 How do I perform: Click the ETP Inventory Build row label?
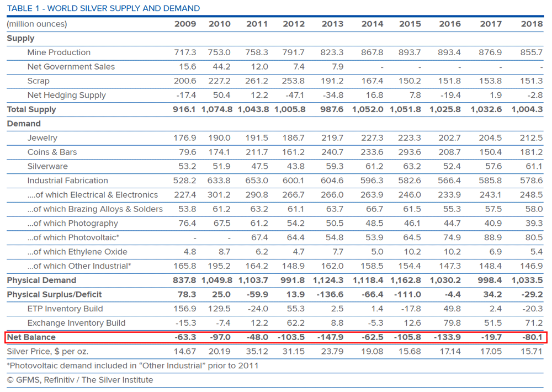65,309
